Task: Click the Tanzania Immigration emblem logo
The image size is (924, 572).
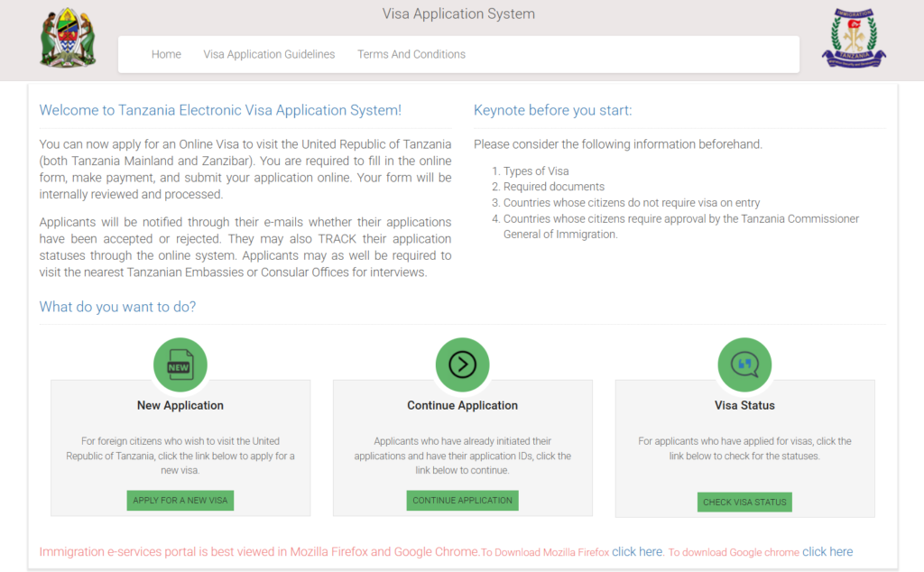Action: 853,39
